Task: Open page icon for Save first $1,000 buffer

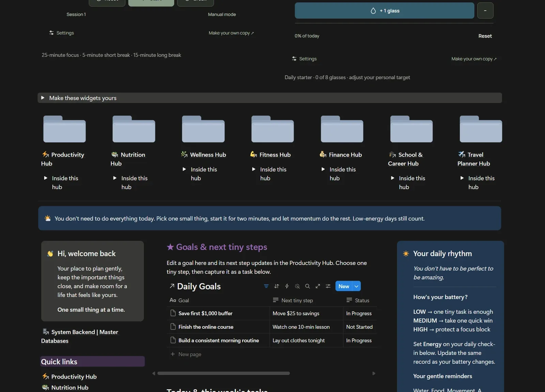Action: pos(173,313)
